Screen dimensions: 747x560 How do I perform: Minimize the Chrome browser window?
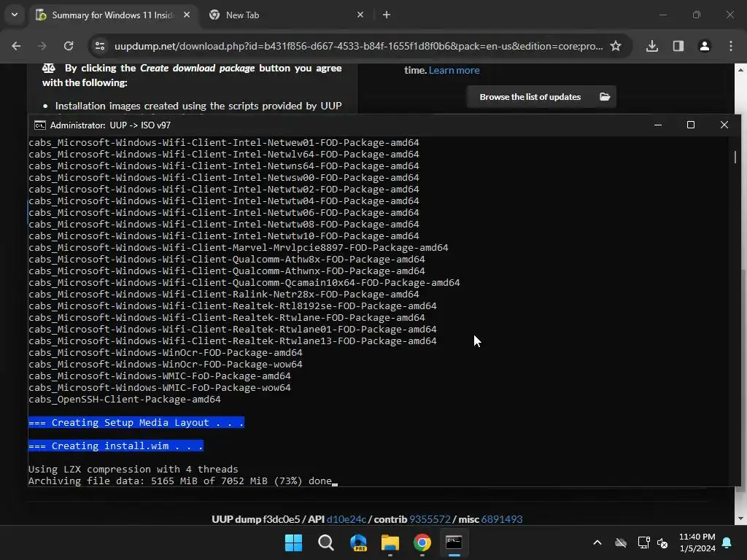click(662, 15)
